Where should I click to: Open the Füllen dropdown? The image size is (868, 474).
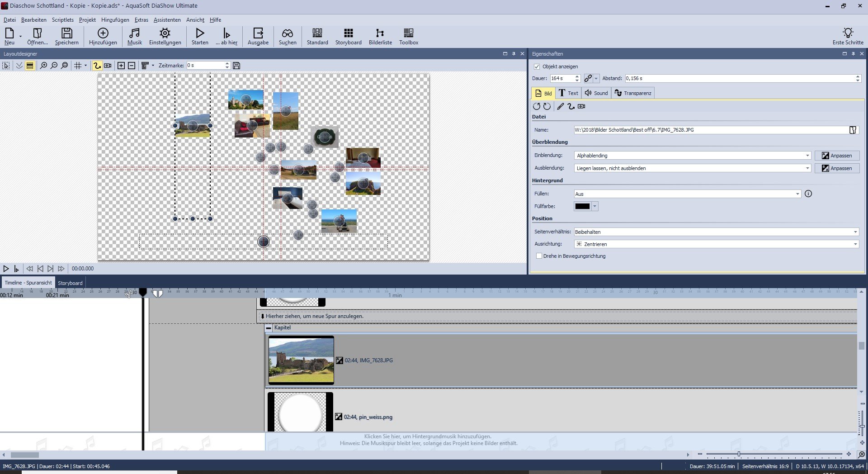pos(797,194)
